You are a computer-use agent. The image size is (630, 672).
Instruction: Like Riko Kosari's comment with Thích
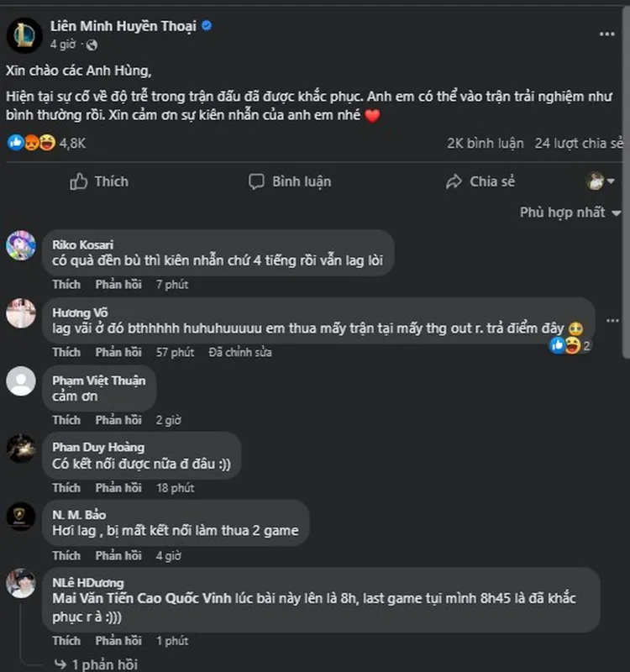pyautogui.click(x=66, y=284)
